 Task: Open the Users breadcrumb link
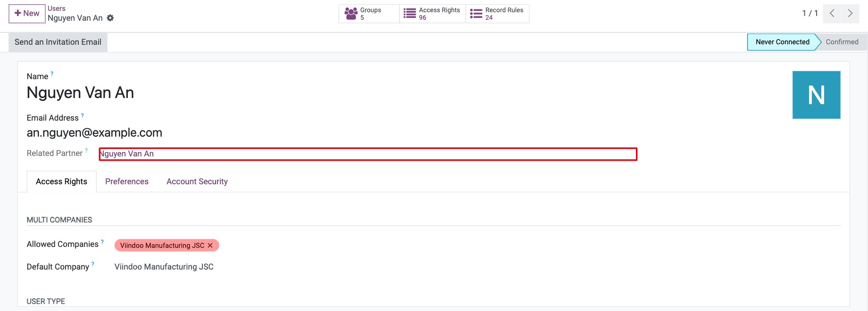click(57, 8)
